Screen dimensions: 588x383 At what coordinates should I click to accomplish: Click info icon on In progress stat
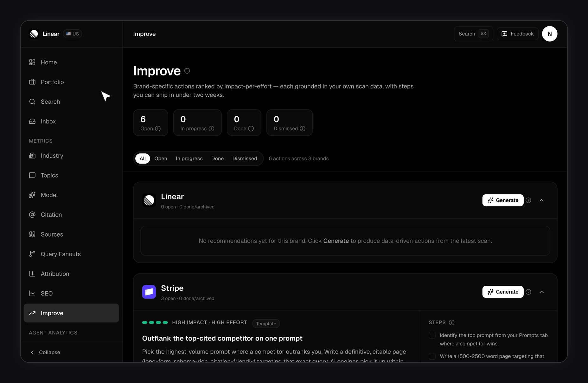click(x=212, y=128)
